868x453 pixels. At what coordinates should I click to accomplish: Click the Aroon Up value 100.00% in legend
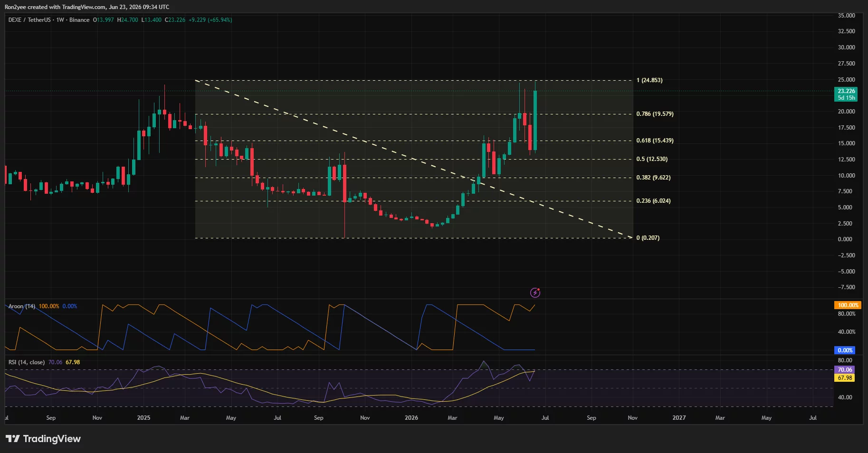49,306
